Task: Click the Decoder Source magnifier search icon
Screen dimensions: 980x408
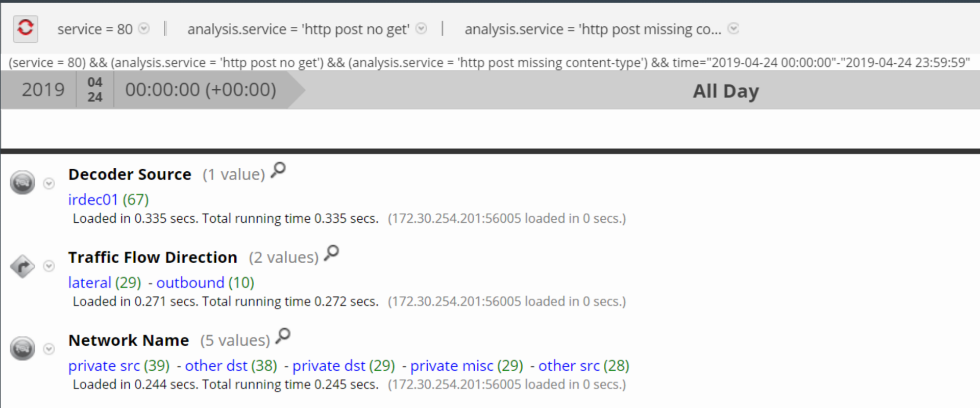Action: (x=278, y=170)
